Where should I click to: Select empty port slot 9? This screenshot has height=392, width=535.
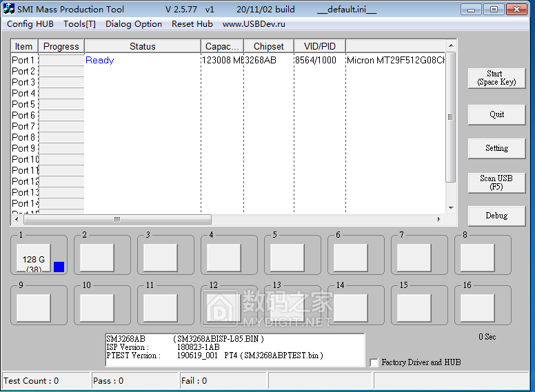33,308
